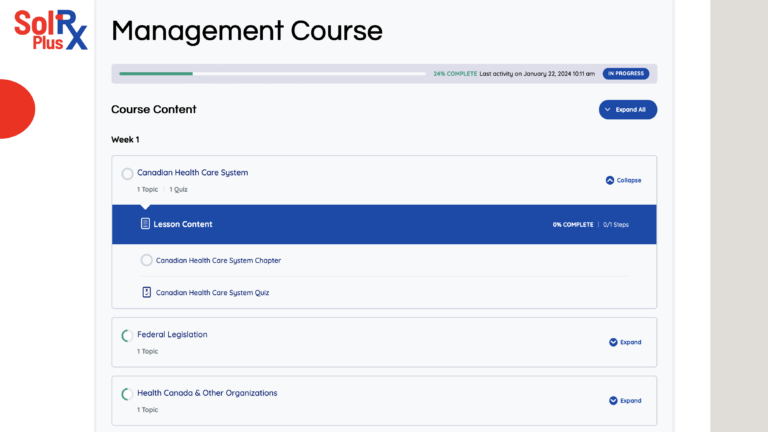Click the chevron inside Expand All button
This screenshot has width=768, height=432.
click(x=607, y=110)
